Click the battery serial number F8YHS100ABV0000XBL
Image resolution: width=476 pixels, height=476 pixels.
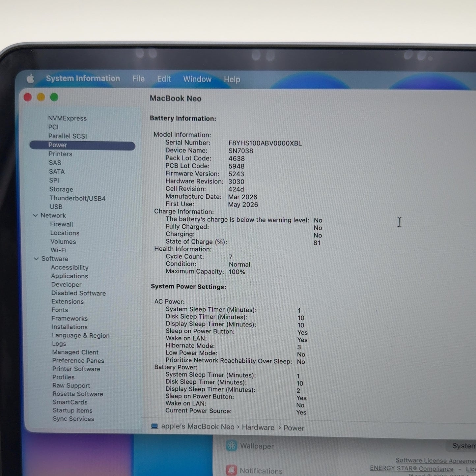(265, 143)
